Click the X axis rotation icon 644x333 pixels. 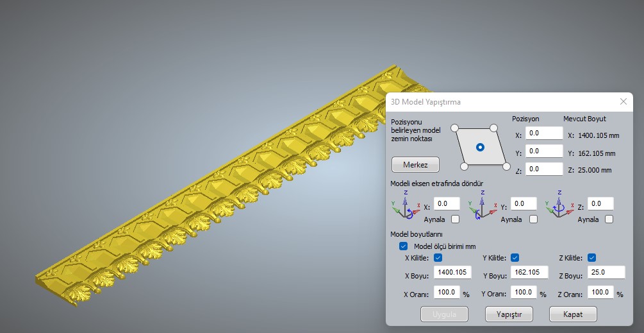[405, 207]
